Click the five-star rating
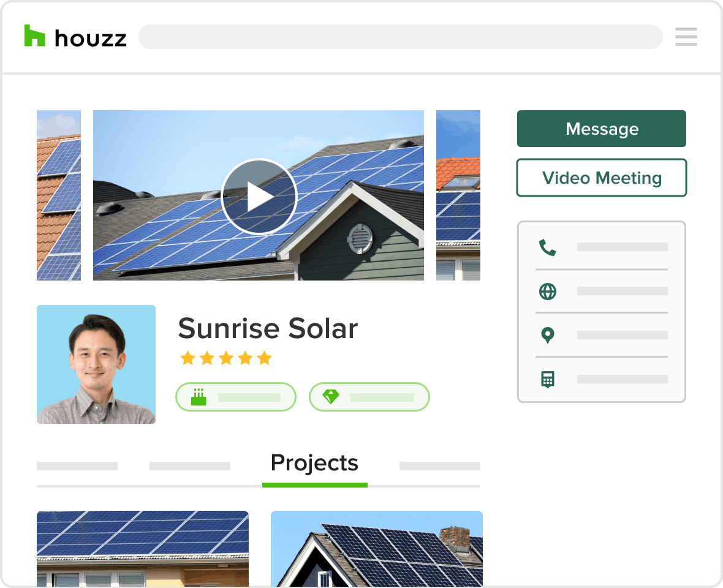 (226, 358)
